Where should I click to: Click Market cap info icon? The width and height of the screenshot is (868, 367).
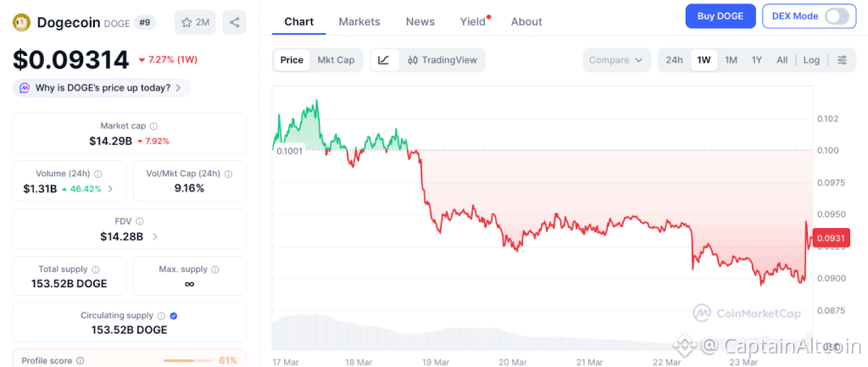(153, 125)
